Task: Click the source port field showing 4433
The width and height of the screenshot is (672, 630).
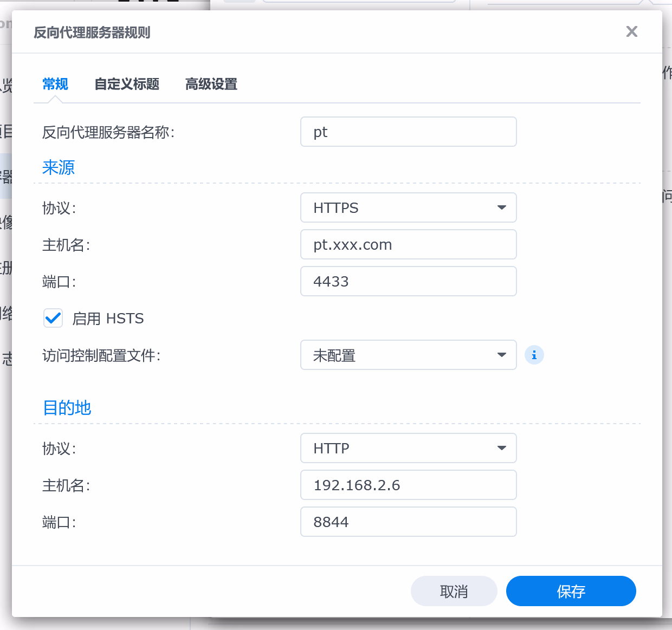Action: (408, 281)
